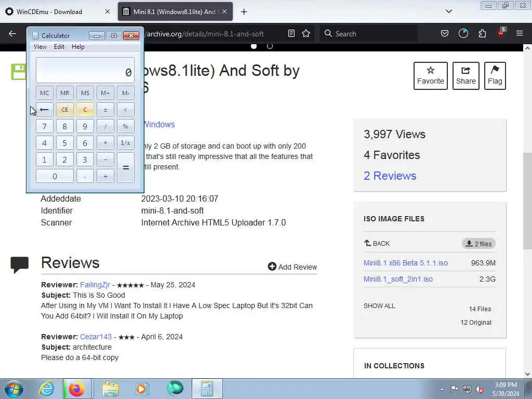Download the 2 files bundle

click(x=478, y=244)
